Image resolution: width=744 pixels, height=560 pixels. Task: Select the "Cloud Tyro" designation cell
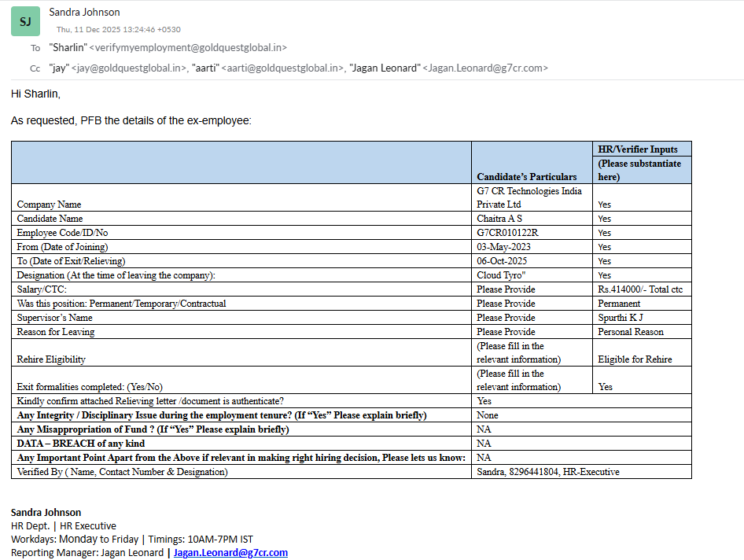[x=501, y=275]
